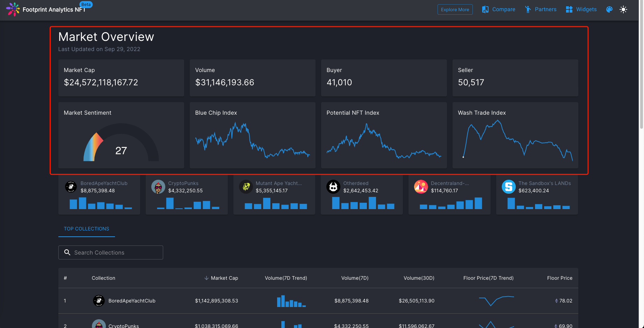Click the Explore More button
Viewport: 644px width, 328px height.
455,9
